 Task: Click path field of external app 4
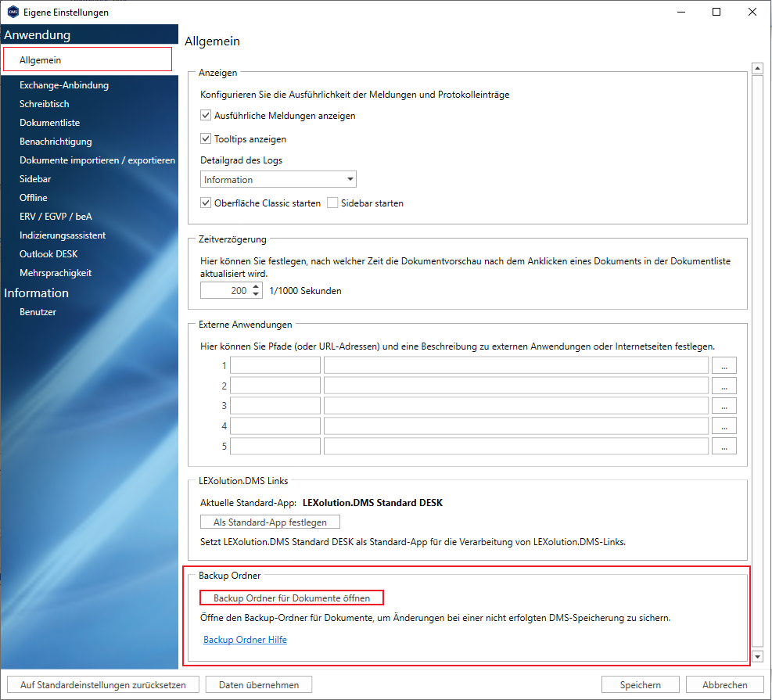pyautogui.click(x=516, y=425)
